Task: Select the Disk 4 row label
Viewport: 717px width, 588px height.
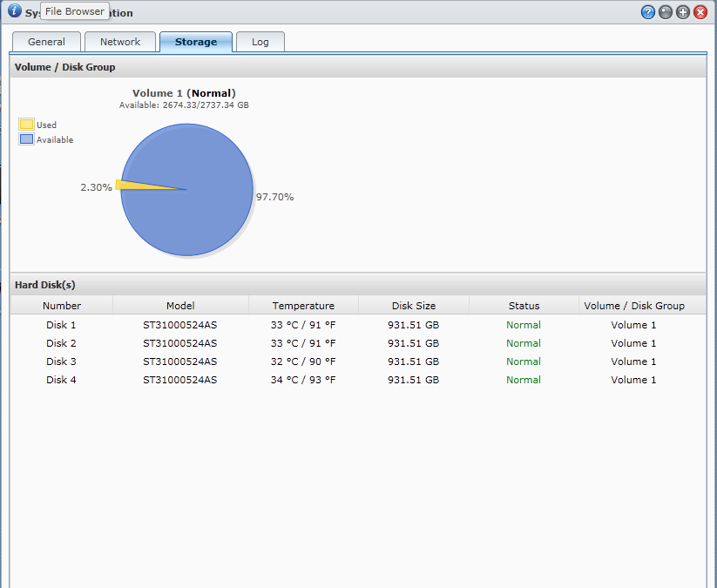Action: 61,380
